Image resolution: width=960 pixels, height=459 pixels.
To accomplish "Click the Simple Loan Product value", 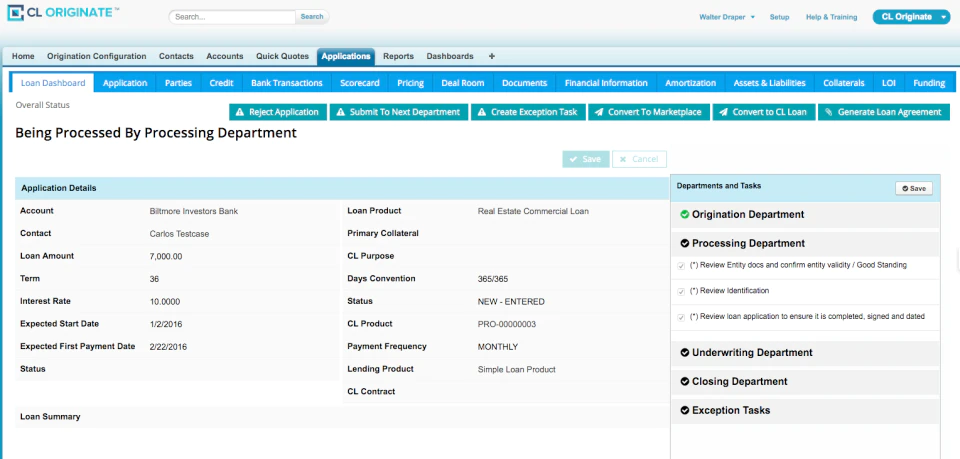I will click(517, 370).
